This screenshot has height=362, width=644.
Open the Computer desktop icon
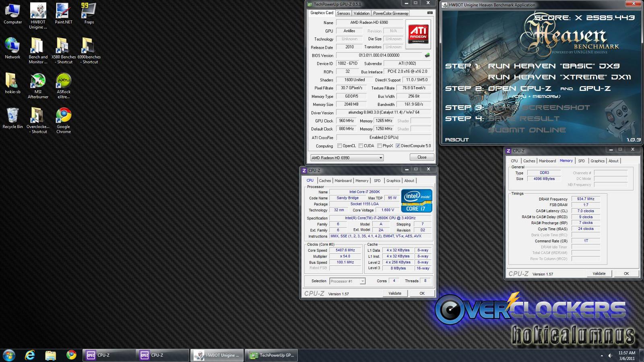(x=12, y=14)
